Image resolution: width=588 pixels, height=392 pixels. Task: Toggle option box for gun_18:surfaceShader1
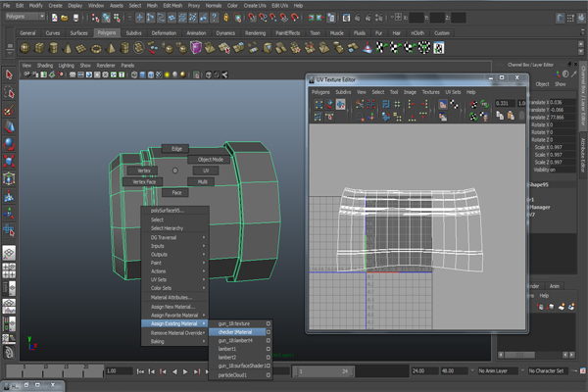pyautogui.click(x=269, y=366)
